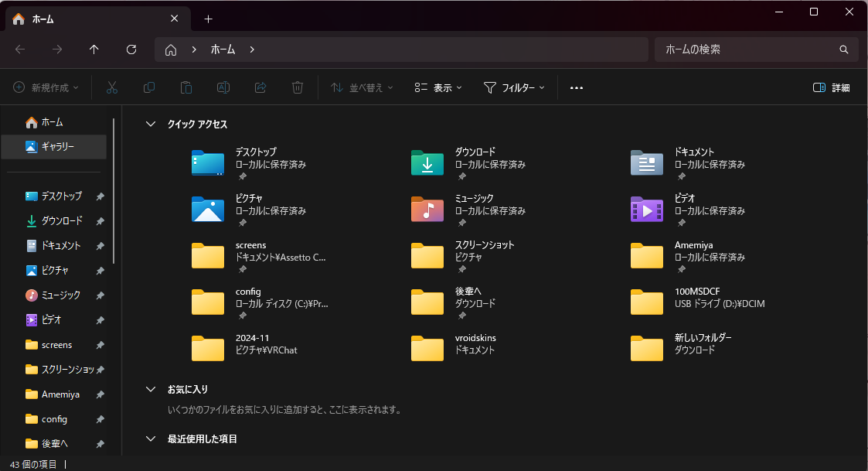Expand the 最近使用した項目 section
This screenshot has width=868, height=471.
[x=150, y=439]
